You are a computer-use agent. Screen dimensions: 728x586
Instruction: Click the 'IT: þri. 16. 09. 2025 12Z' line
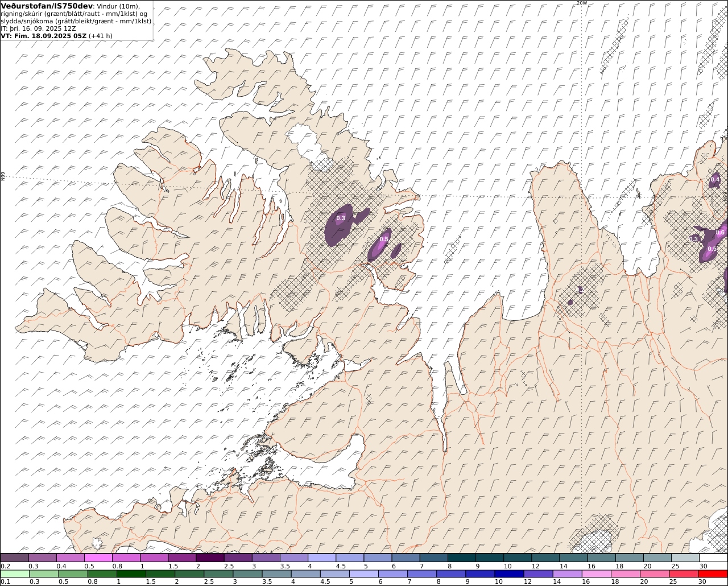coord(38,28)
